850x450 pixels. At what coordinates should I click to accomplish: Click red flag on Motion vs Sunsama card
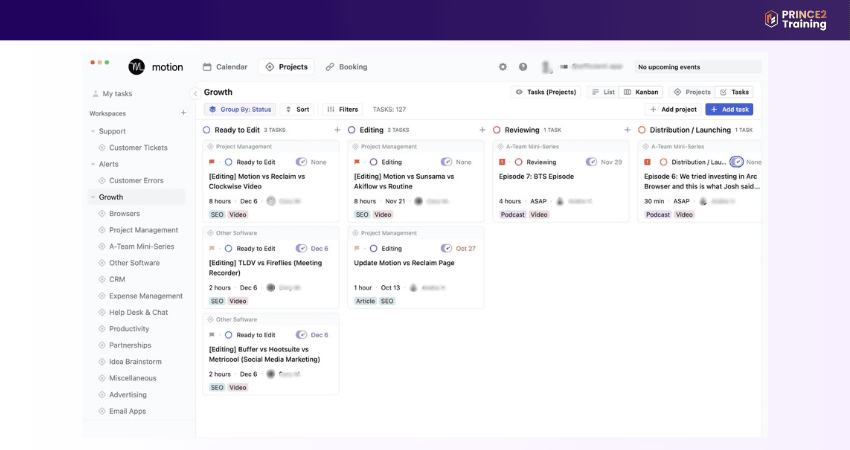[x=357, y=162]
